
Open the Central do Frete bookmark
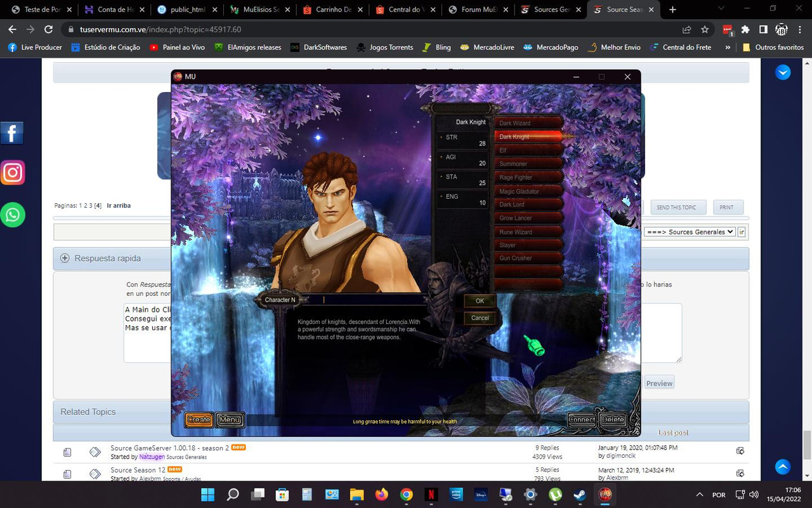click(680, 47)
